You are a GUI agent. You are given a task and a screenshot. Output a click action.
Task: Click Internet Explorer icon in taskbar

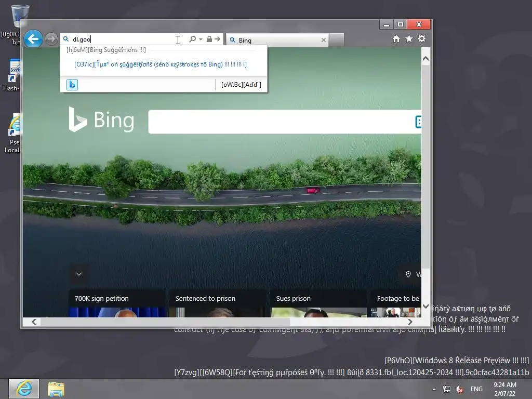point(24,389)
